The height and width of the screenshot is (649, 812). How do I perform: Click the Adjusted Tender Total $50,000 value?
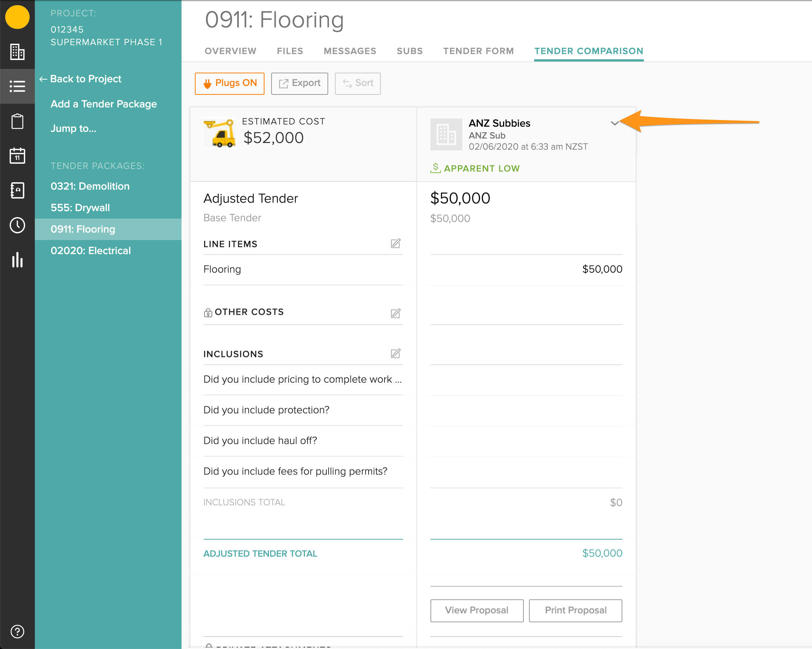[x=602, y=553]
